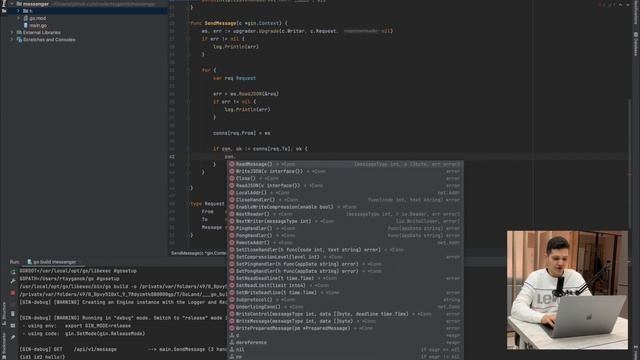
Task: Choose EnableWriteCompression completion suggestion
Action: (x=345, y=207)
